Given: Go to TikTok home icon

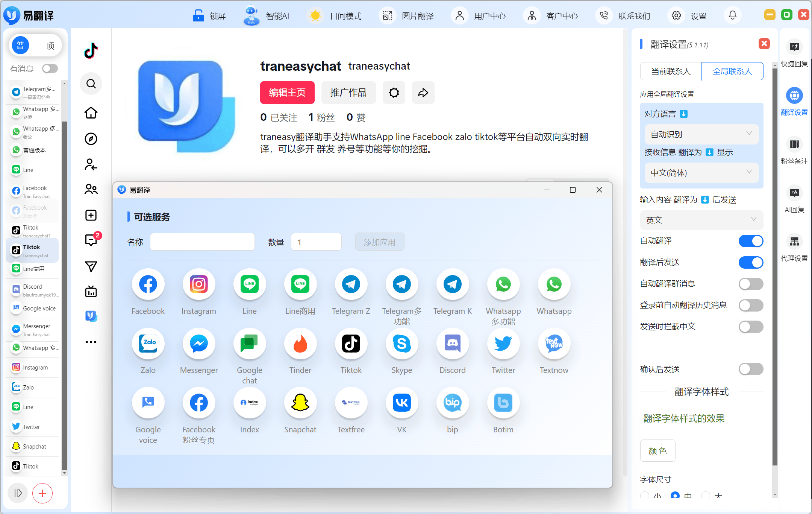Looking at the screenshot, I should click(x=91, y=113).
